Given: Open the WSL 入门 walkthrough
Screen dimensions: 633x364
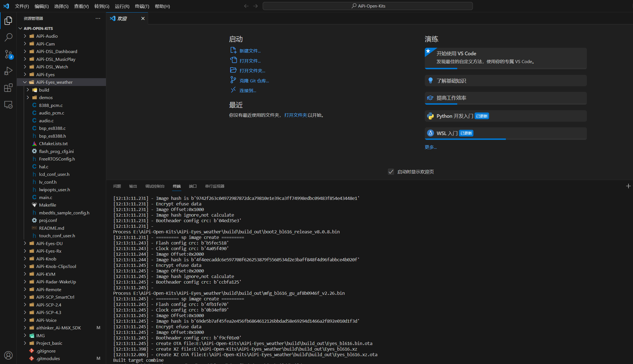Looking at the screenshot, I should [x=506, y=133].
